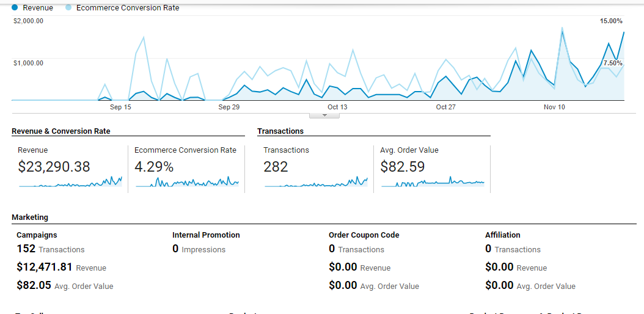
Task: Select the Internal Promotion heading
Action: point(206,235)
